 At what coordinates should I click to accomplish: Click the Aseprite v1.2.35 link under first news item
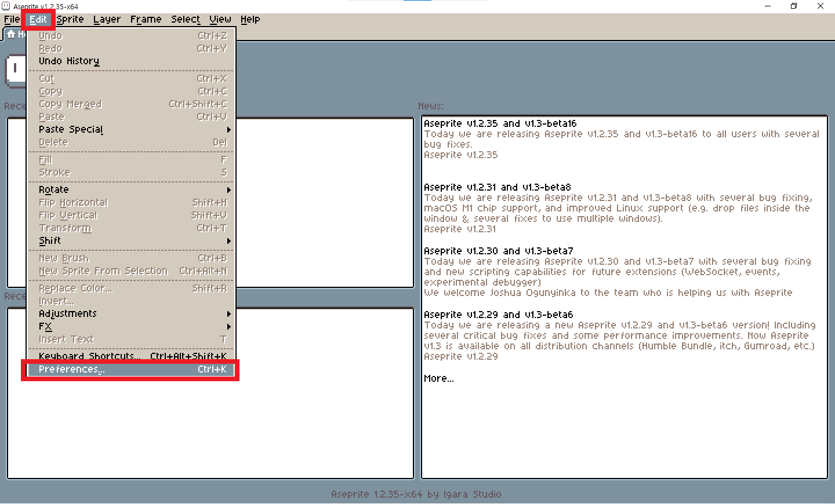click(x=461, y=155)
